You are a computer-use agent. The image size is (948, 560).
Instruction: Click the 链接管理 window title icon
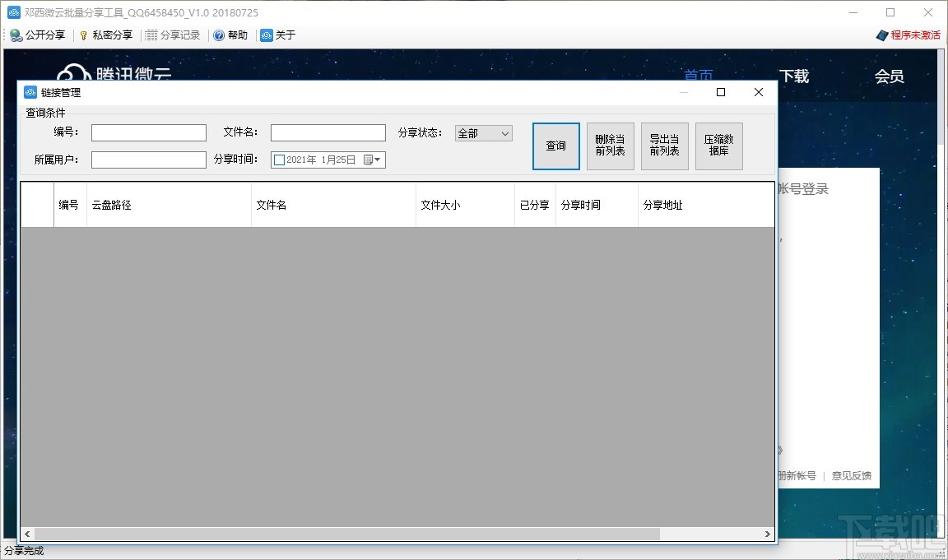(29, 92)
